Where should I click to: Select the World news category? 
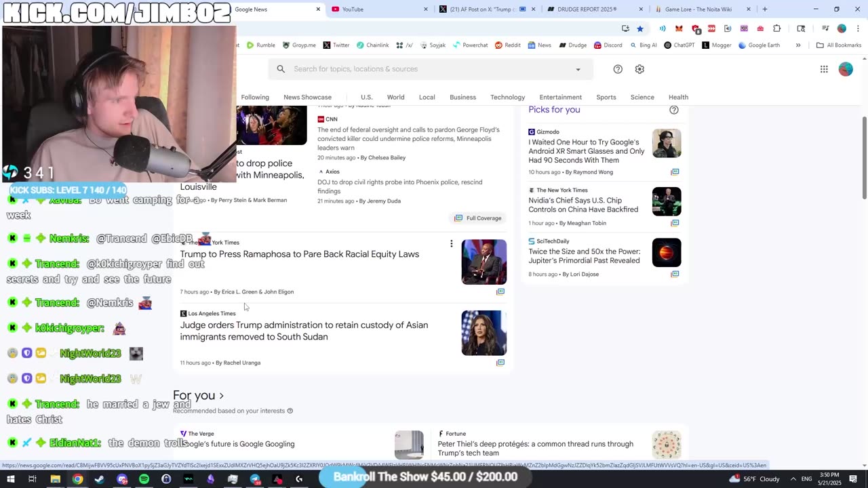(x=395, y=97)
